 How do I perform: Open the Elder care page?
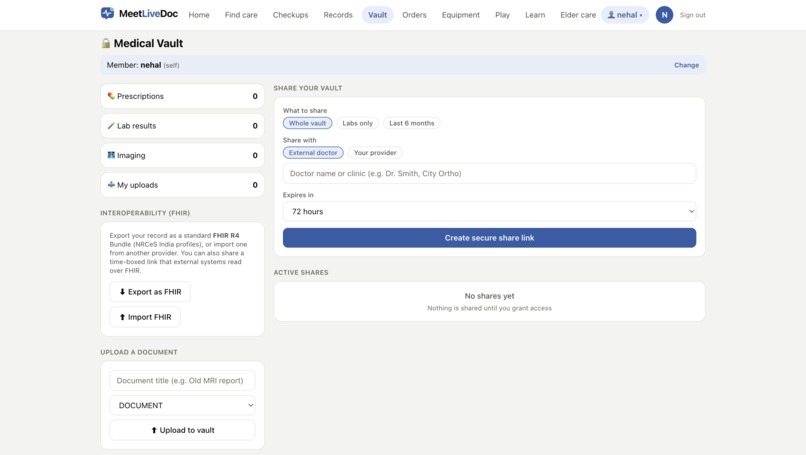point(578,15)
